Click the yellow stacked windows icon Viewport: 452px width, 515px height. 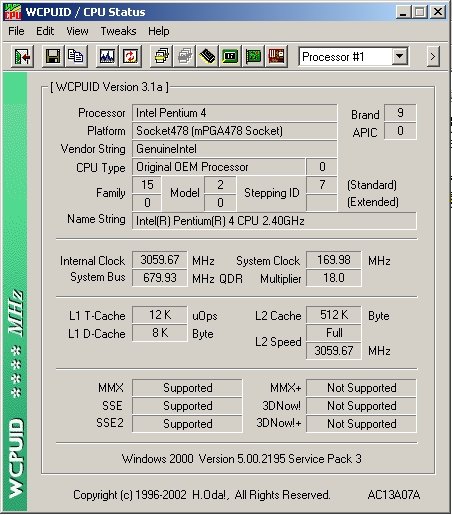(x=161, y=56)
